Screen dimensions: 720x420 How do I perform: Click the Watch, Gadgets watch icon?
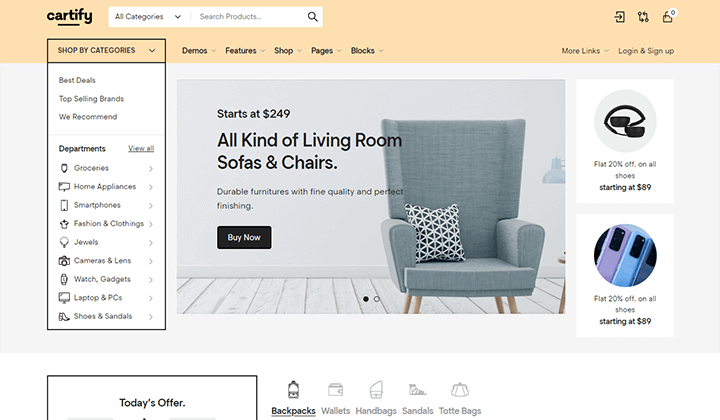(x=64, y=279)
